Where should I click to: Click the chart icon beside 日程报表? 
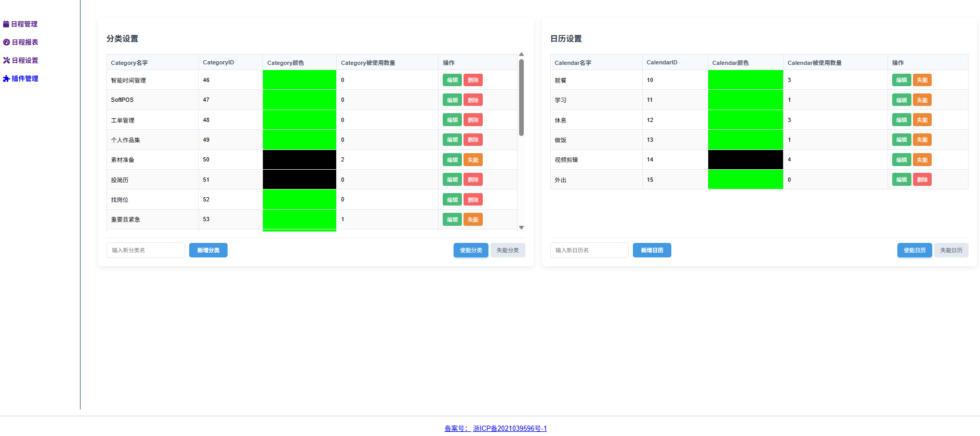pos(6,42)
